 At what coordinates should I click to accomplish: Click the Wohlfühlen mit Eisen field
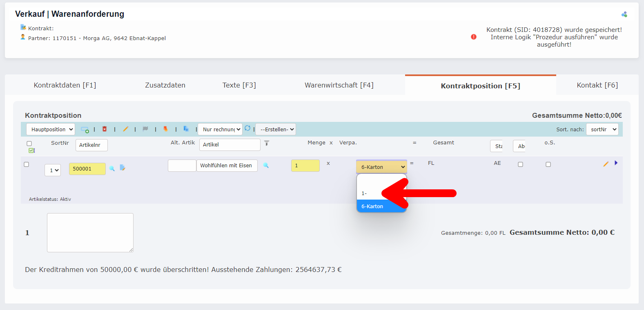point(227,166)
